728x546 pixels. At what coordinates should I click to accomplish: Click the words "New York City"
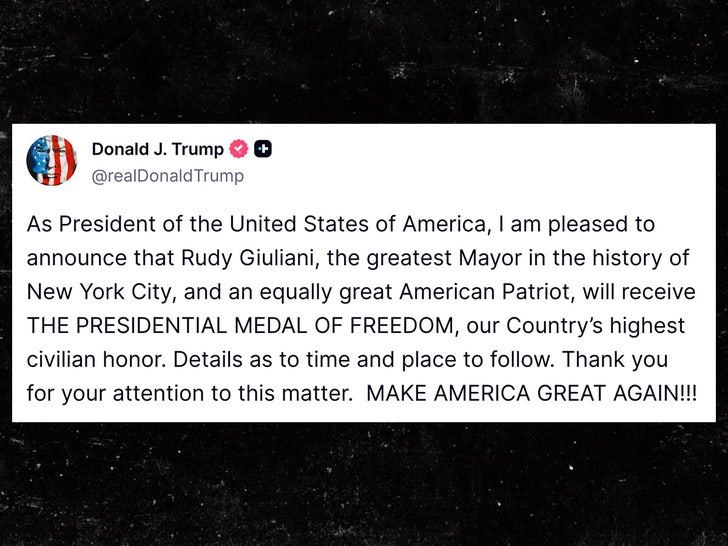pyautogui.click(x=87, y=292)
